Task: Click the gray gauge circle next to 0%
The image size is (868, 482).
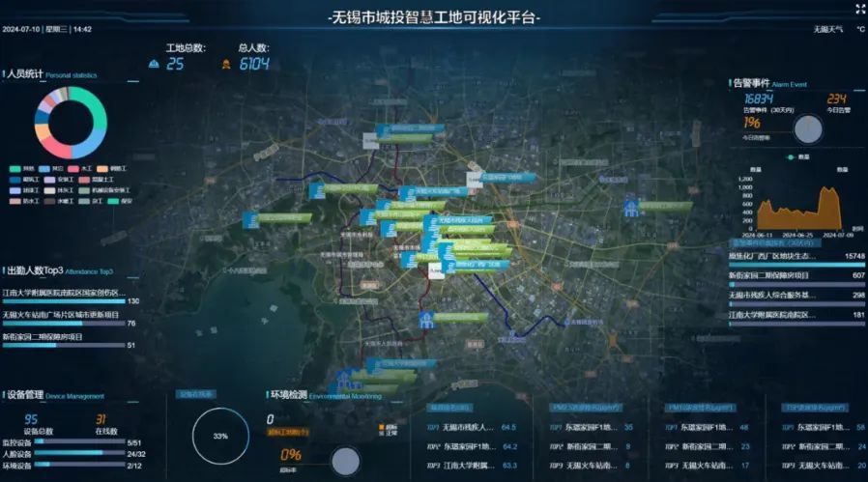Action: 345,461
